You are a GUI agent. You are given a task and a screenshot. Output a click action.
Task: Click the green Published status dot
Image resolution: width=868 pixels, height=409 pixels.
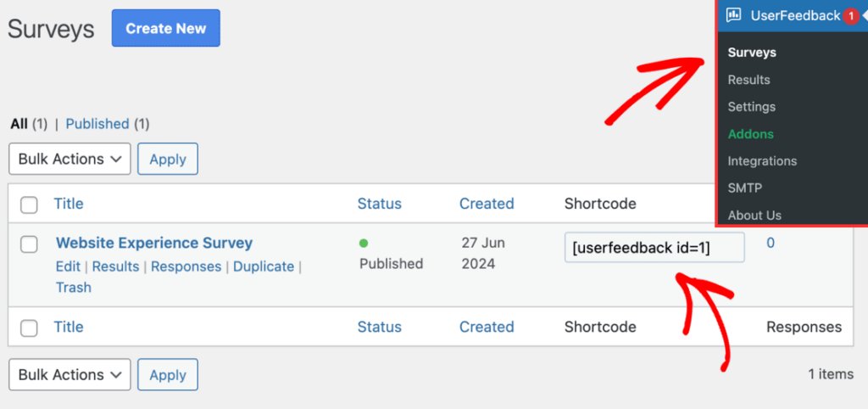coord(364,243)
